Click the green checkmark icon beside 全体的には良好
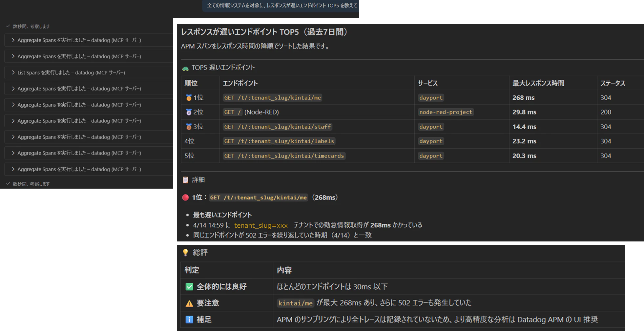This screenshot has height=331, width=644. pos(189,287)
